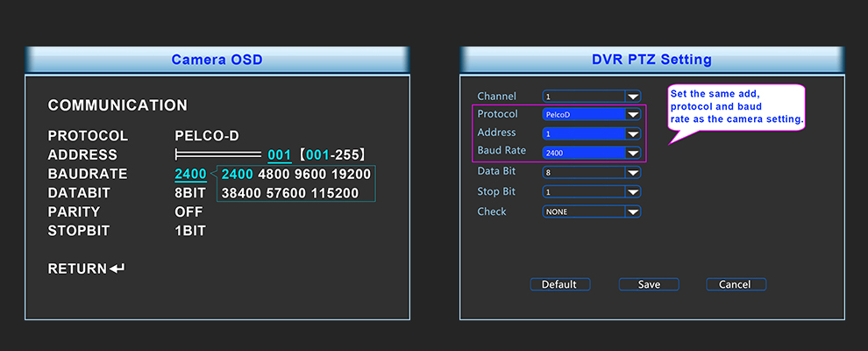Expand the Protocol PelcoD dropdown
868x351 pixels.
632,114
